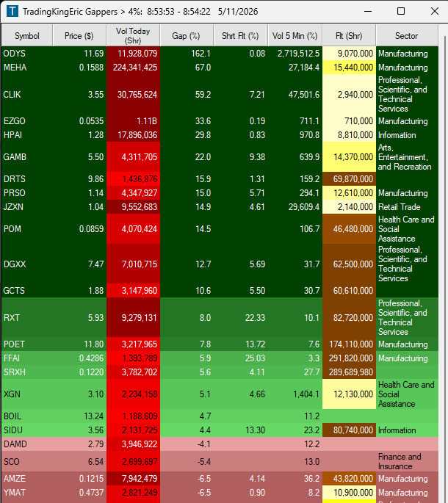
Task: Select the PRSO symbol
Action: [x=15, y=193]
